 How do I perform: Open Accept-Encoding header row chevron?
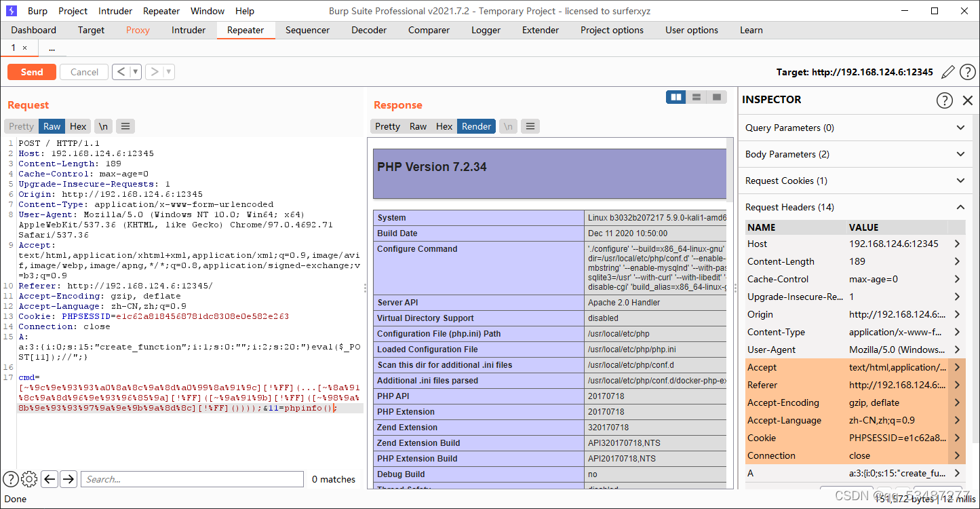click(957, 402)
